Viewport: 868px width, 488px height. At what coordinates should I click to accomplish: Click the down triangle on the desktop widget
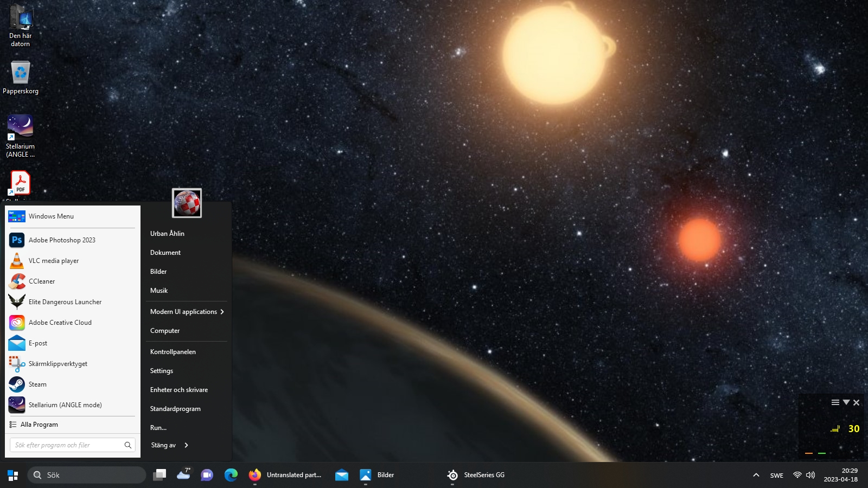pyautogui.click(x=846, y=402)
